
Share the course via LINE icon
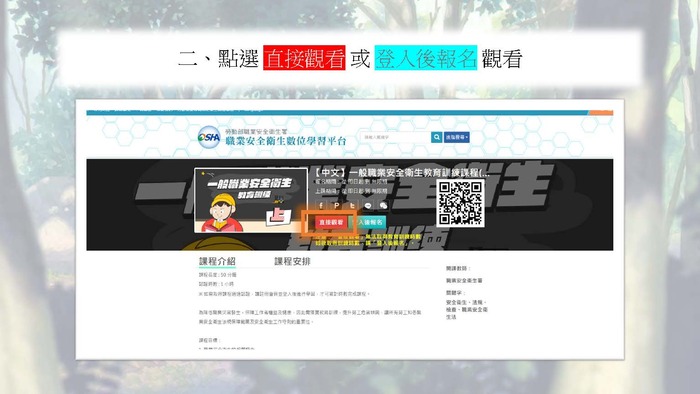(368, 205)
